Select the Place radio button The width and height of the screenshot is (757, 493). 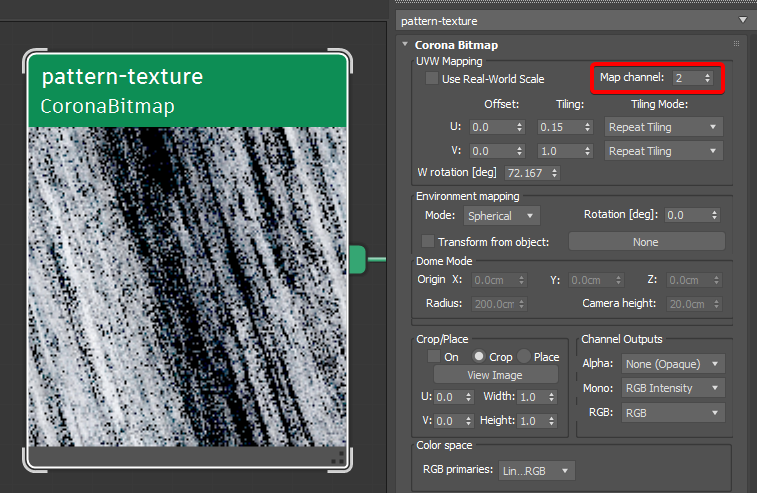[524, 357]
